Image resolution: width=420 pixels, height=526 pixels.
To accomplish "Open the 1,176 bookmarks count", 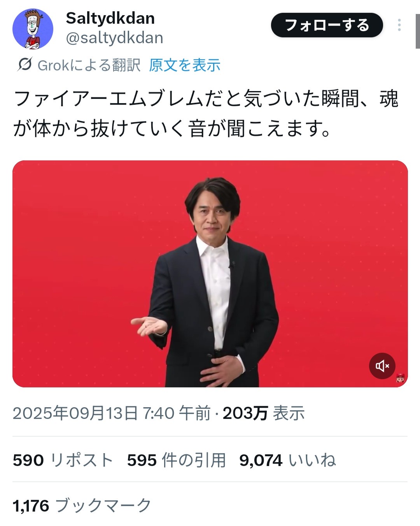I will coord(82,505).
